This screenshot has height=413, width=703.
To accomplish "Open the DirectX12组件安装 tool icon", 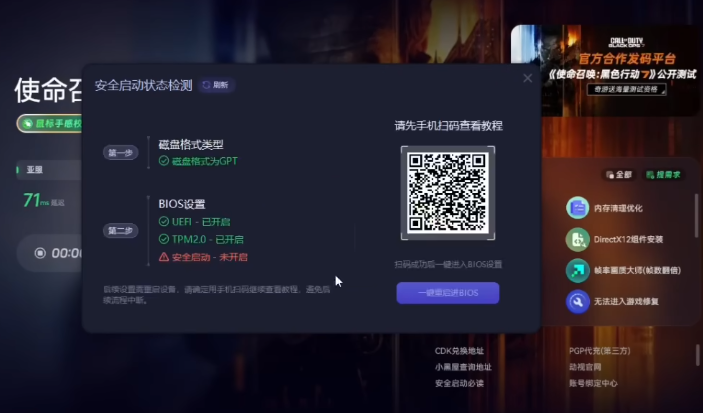I will (x=577, y=239).
